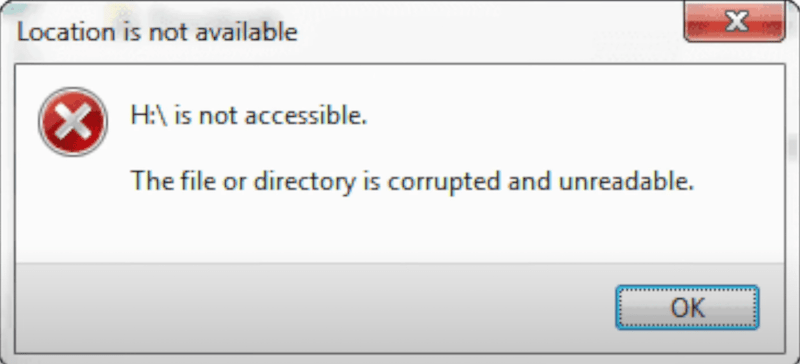Close the Location is not available dialog

(734, 22)
